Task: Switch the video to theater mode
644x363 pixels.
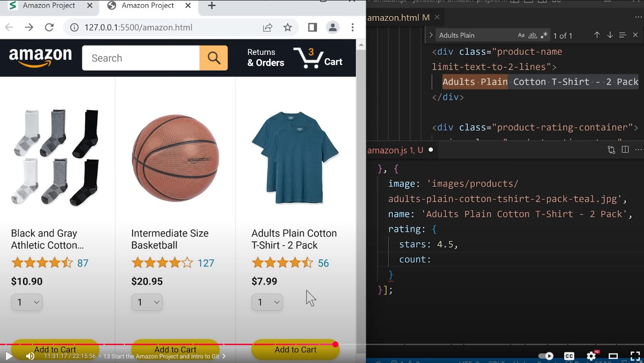Action: coord(613,356)
